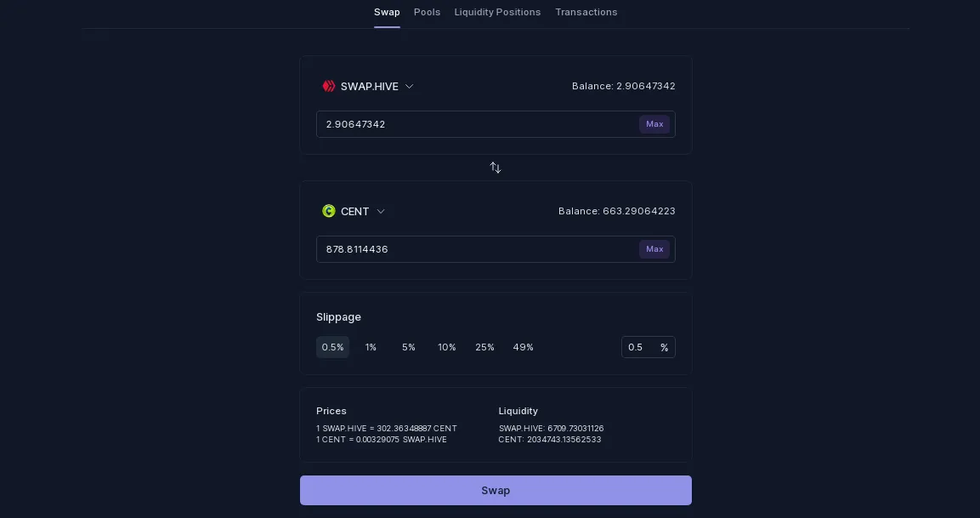Select the 0.5% slippage option
This screenshot has width=980, height=518.
(x=332, y=347)
